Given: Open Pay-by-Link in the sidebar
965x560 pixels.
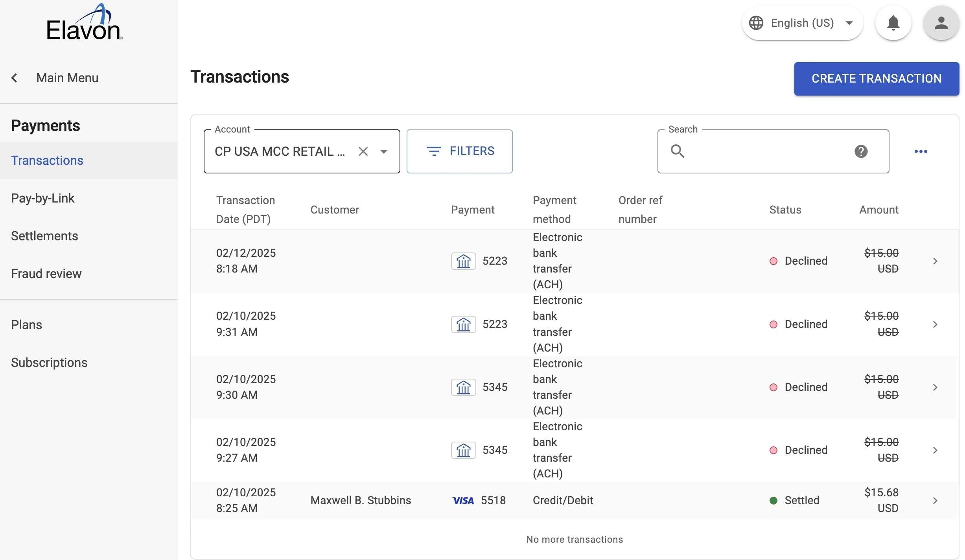Looking at the screenshot, I should tap(43, 198).
